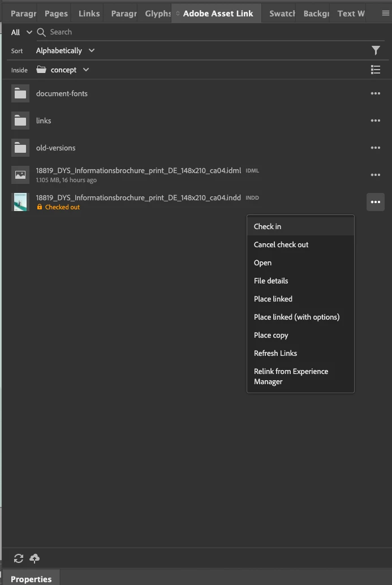Click the links folder icon
392x585 pixels.
(20, 121)
